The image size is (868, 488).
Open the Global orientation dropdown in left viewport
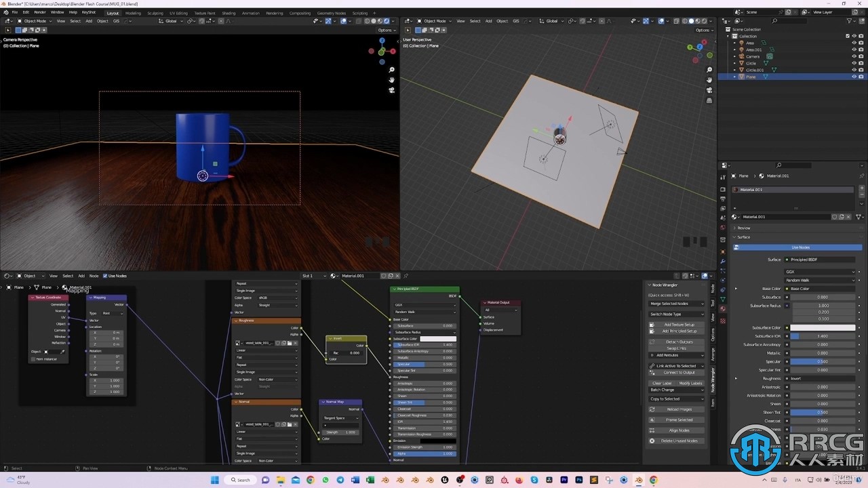[x=171, y=21]
